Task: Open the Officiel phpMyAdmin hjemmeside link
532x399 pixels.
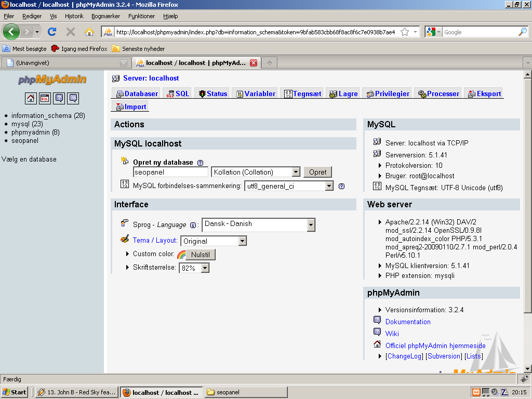Action: coord(435,345)
